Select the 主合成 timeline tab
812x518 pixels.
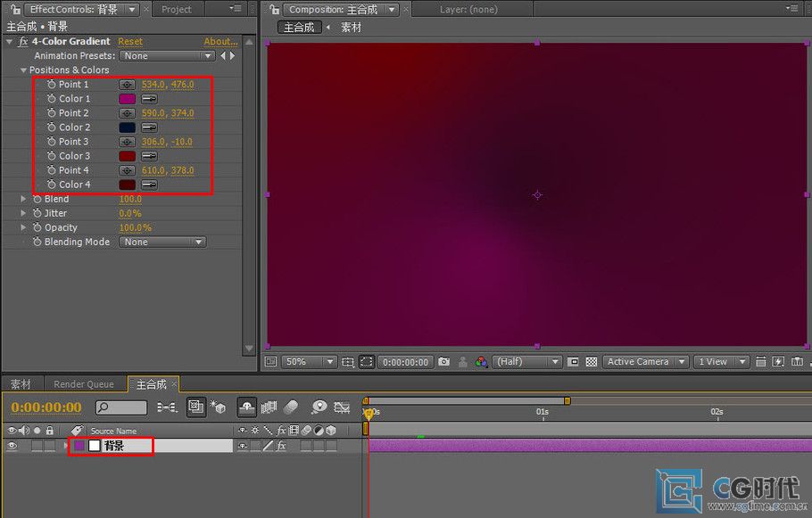(152, 384)
